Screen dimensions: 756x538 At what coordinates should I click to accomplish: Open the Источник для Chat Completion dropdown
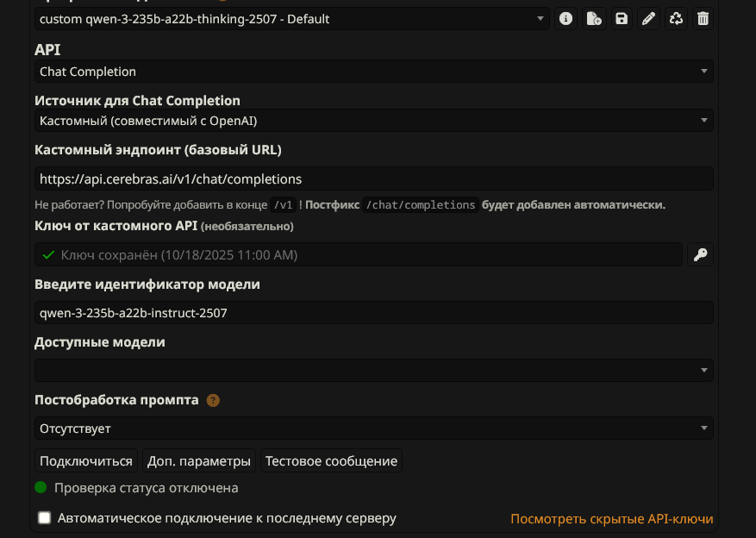click(x=373, y=121)
